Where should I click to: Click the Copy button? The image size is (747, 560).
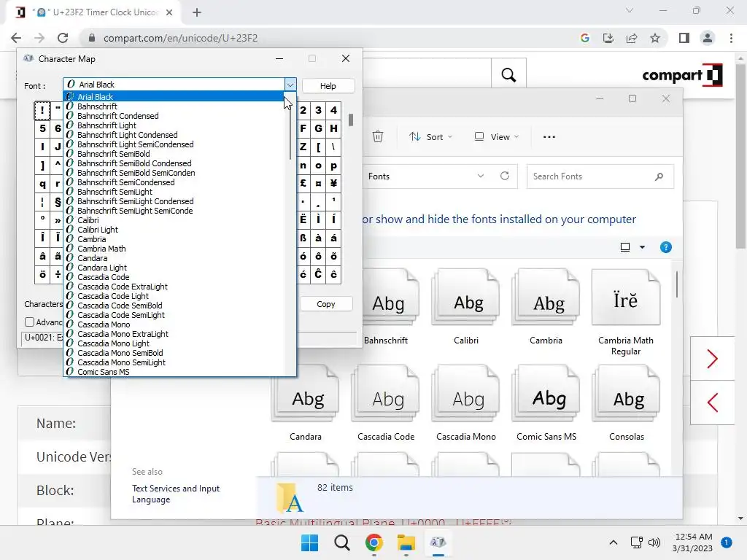coord(326,304)
